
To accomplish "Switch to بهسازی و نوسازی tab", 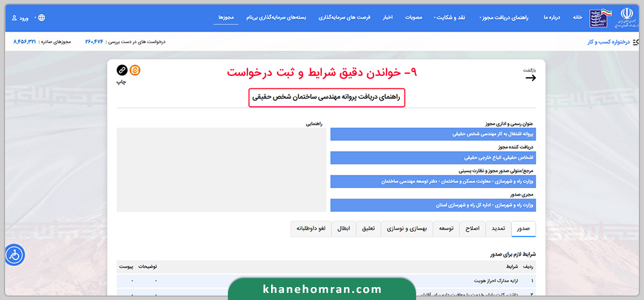I will [x=407, y=229].
